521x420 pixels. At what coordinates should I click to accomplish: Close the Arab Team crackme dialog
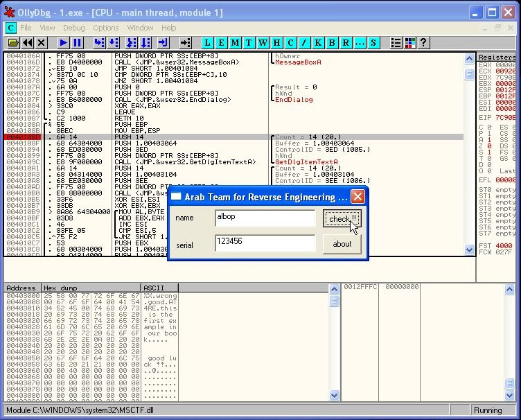coord(357,197)
